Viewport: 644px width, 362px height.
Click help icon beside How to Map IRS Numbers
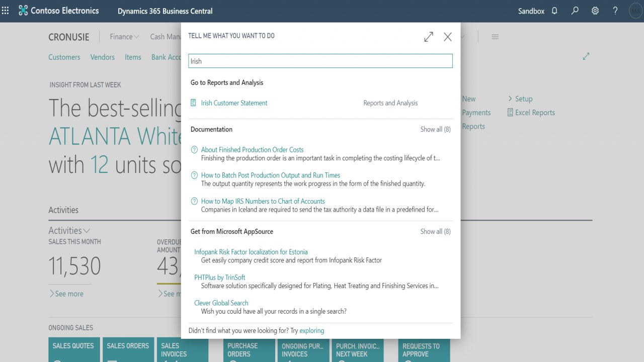click(x=195, y=201)
